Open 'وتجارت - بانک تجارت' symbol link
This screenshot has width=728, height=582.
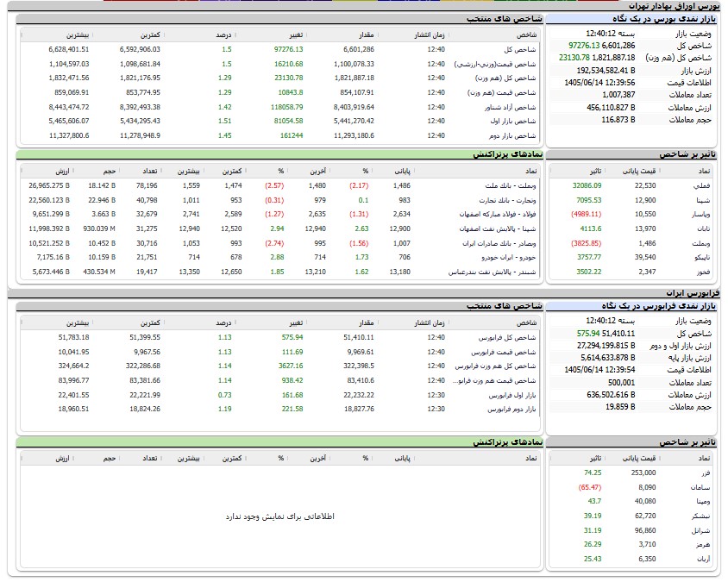(x=507, y=201)
